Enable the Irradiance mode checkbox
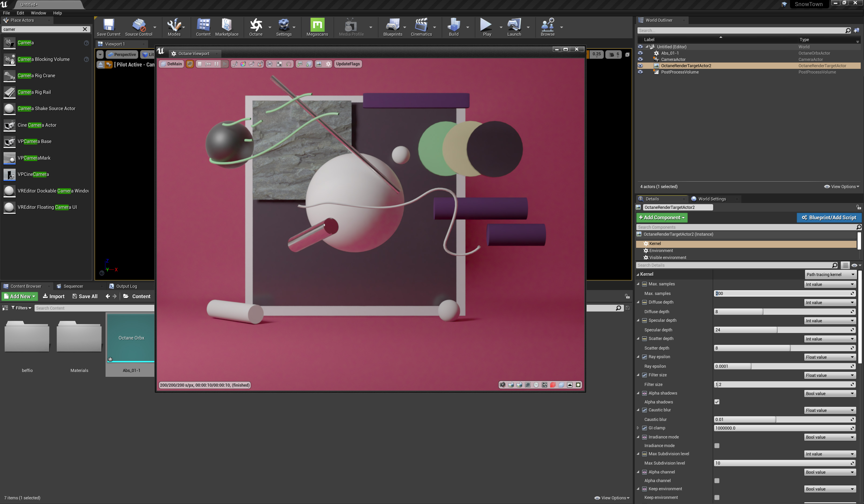This screenshot has width=864, height=504. click(717, 446)
